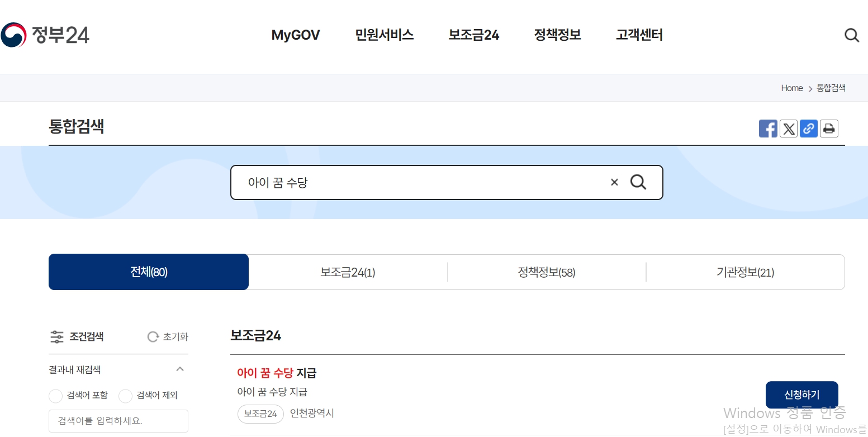Viewport: 868px width, 437px height.
Task: Open the header search magnifier icon
Action: click(851, 35)
